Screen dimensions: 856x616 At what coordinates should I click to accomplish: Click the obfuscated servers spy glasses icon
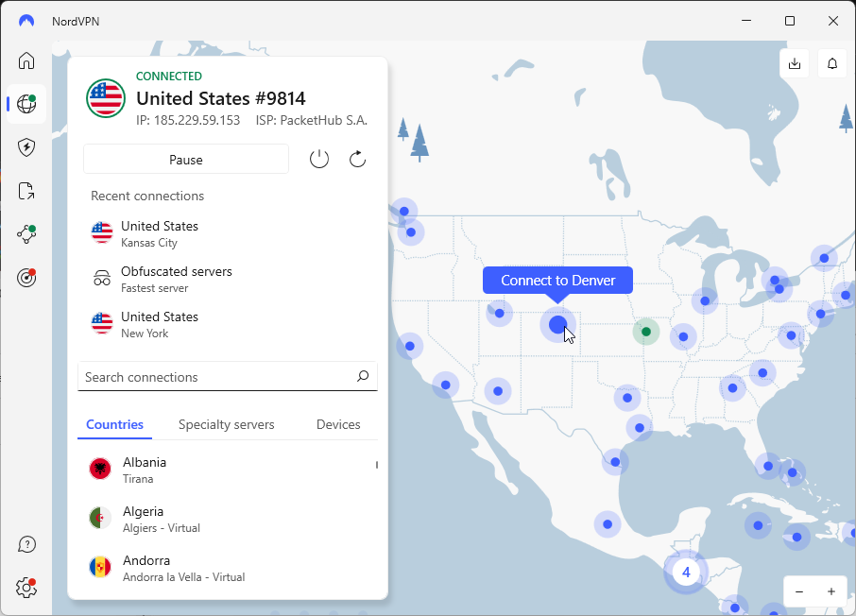pos(102,279)
